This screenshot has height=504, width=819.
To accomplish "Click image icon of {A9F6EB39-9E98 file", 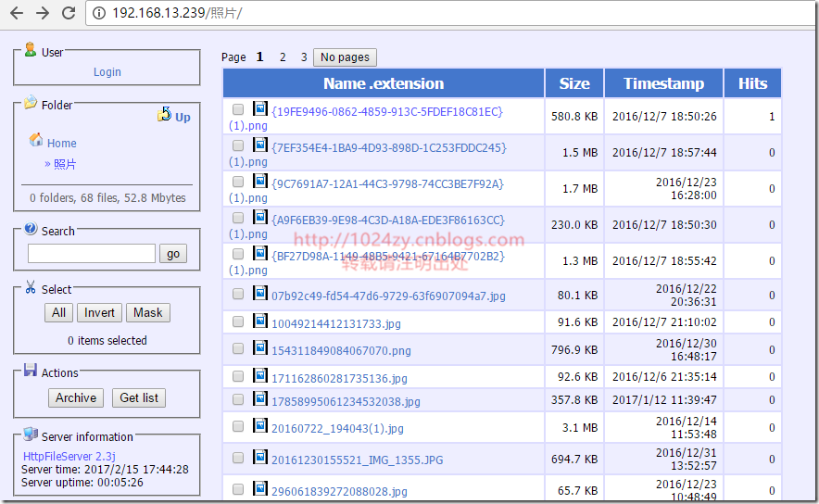I will [x=259, y=217].
